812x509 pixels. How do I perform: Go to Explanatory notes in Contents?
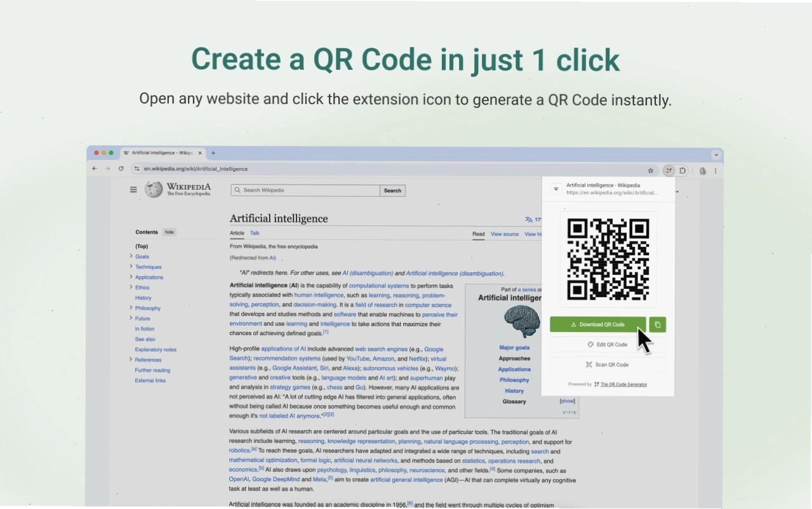(x=156, y=350)
